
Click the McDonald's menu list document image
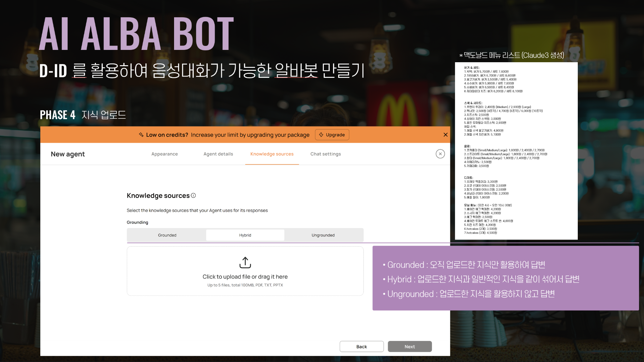[516, 151]
